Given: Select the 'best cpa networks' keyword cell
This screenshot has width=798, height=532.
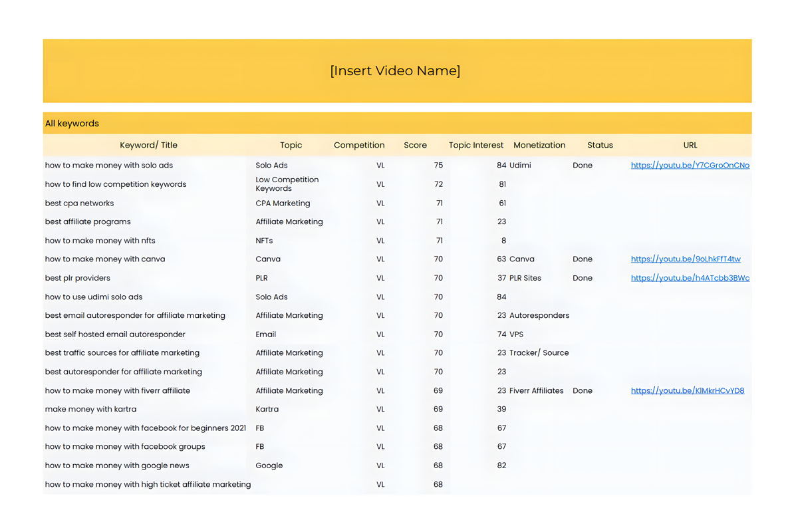Looking at the screenshot, I should (79, 203).
